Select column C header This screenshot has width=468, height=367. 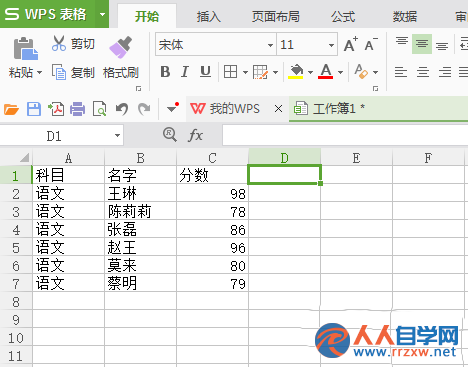(x=212, y=158)
